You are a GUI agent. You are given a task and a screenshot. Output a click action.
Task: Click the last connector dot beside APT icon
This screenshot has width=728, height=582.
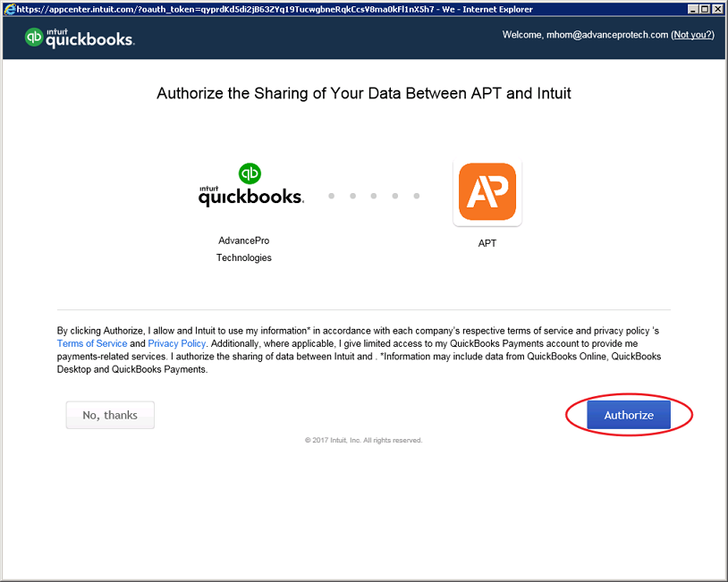tap(417, 196)
